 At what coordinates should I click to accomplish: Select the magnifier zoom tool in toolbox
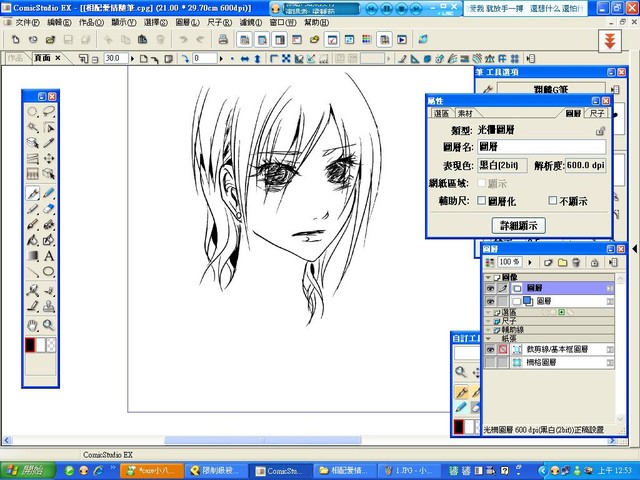pyautogui.click(x=49, y=325)
